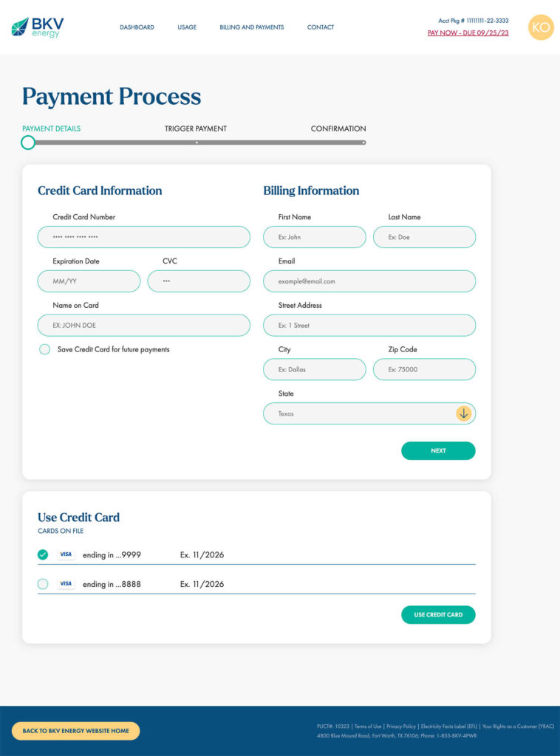
Task: Select the saved card ending in 8888
Action: (x=43, y=584)
